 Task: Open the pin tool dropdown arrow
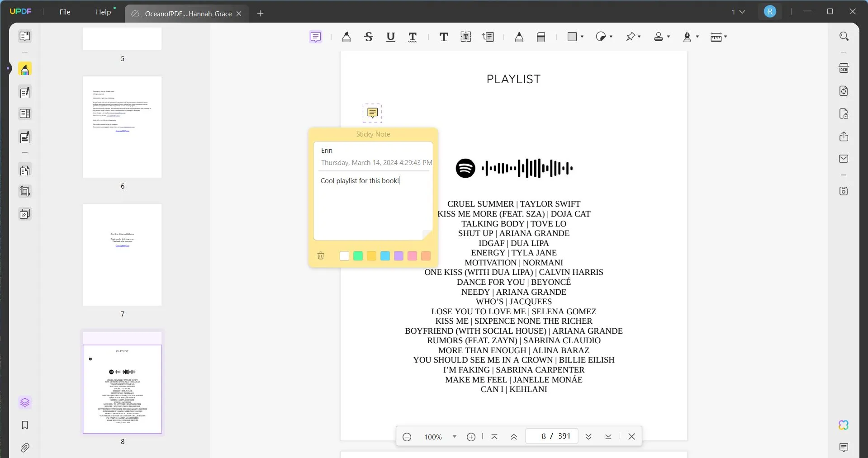point(639,37)
